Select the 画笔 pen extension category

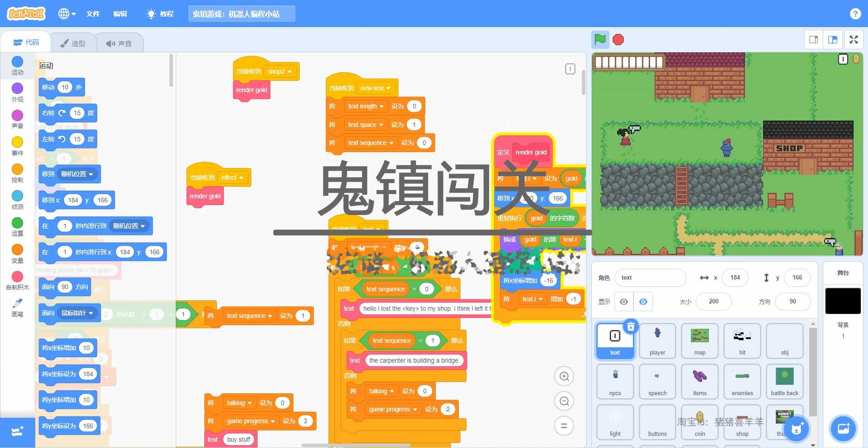point(17,308)
